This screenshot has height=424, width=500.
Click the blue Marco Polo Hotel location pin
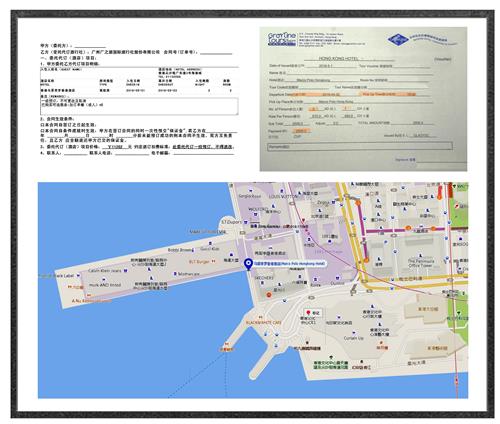[x=248, y=264]
